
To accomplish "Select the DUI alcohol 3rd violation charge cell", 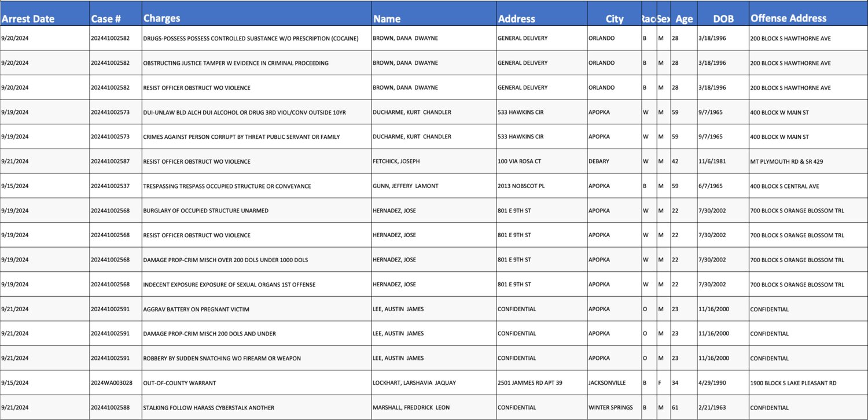I will tap(257, 112).
